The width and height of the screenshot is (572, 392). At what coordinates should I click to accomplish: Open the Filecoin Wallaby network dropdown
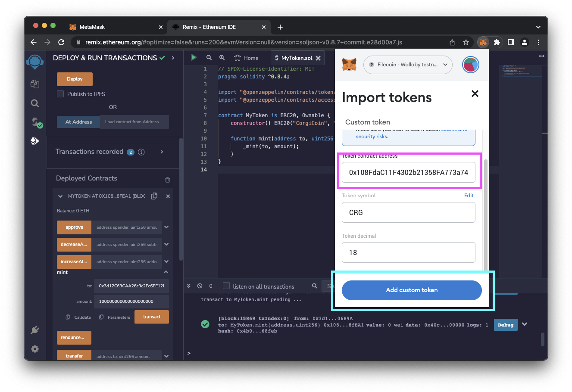(x=408, y=65)
